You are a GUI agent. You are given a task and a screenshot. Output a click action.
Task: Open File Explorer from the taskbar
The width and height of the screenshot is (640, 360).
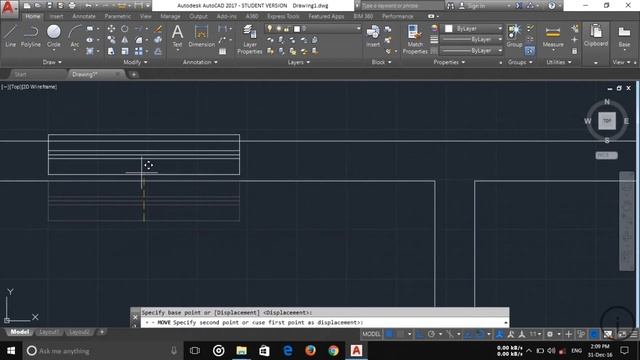(242, 351)
